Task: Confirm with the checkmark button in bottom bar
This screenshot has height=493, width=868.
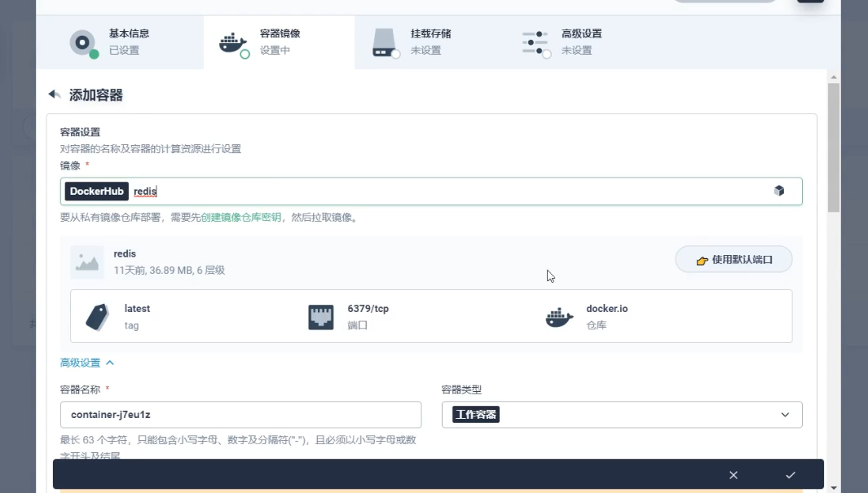Action: pos(791,475)
